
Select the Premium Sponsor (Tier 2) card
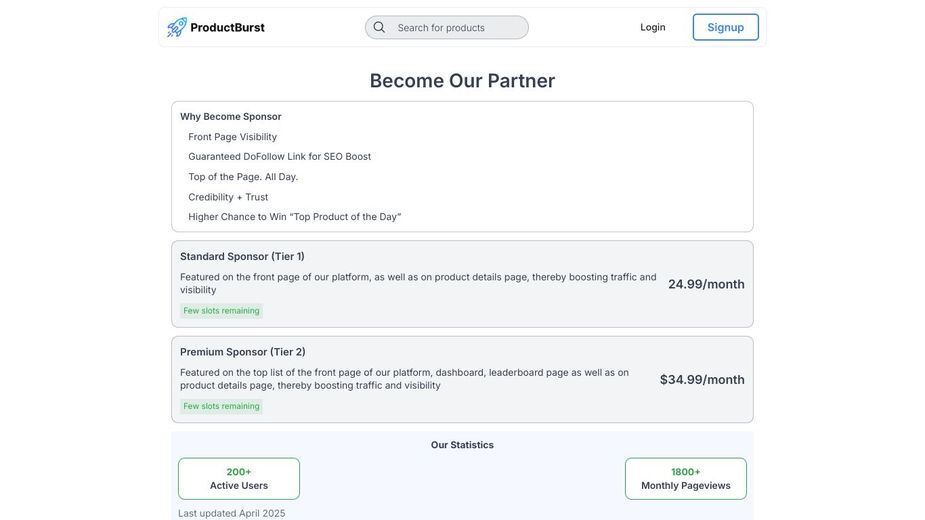(x=462, y=380)
